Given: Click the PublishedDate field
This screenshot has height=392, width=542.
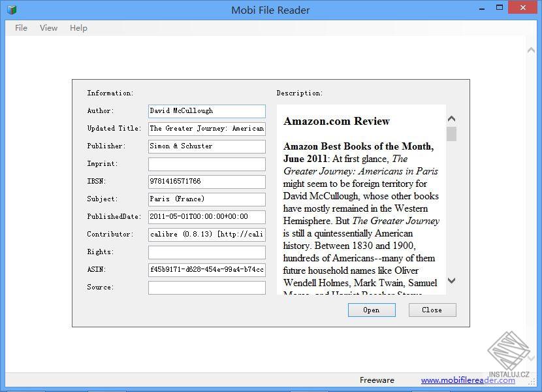Looking at the screenshot, I should (207, 217).
